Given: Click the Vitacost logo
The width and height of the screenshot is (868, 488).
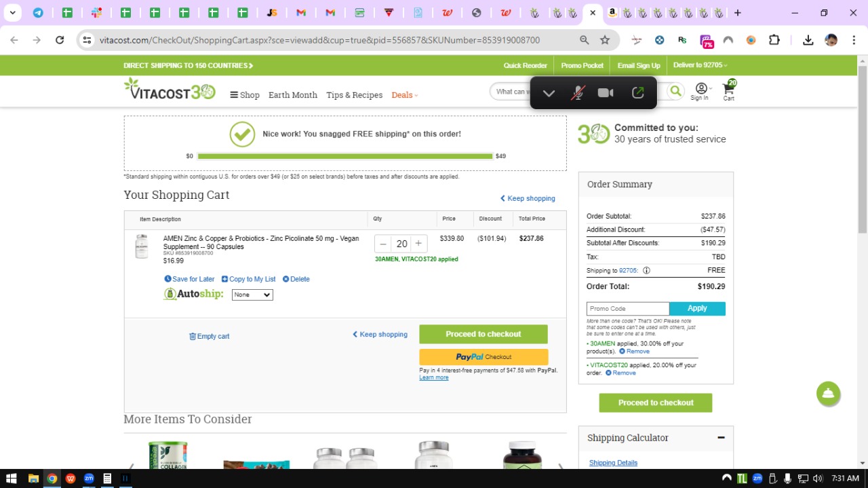Looking at the screenshot, I should point(170,90).
